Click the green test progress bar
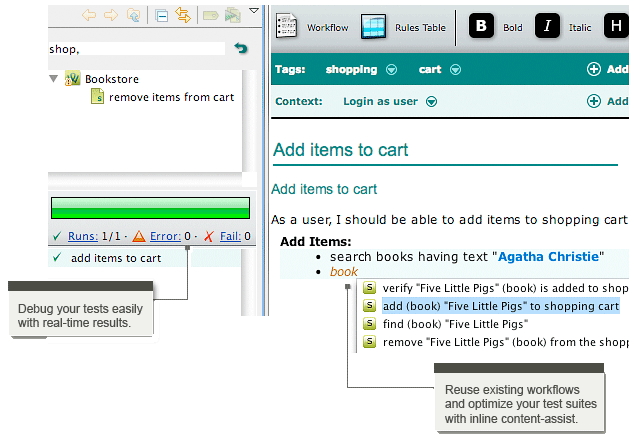 (150, 208)
